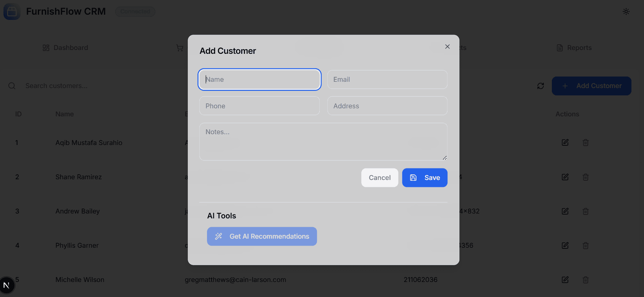Click the refresh icon beside Add Customer

click(x=540, y=86)
